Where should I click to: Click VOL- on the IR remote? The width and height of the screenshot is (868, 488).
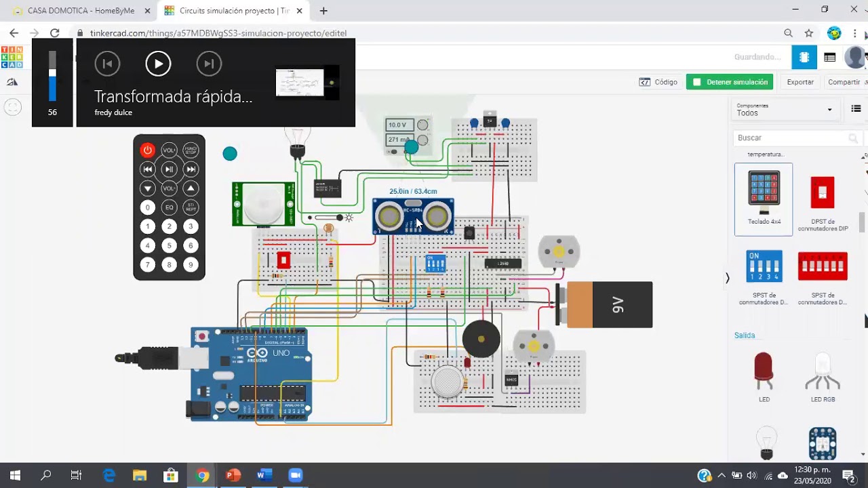[x=169, y=188]
